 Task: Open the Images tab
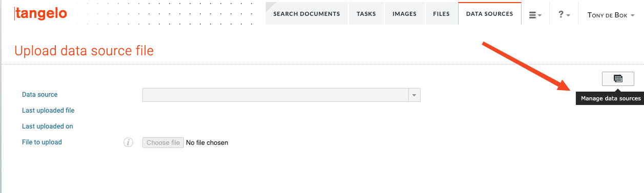tap(404, 14)
